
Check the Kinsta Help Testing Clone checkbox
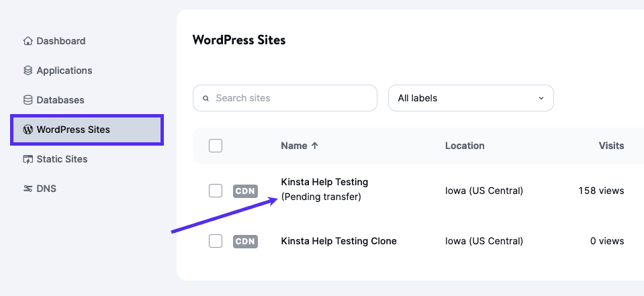click(x=216, y=241)
